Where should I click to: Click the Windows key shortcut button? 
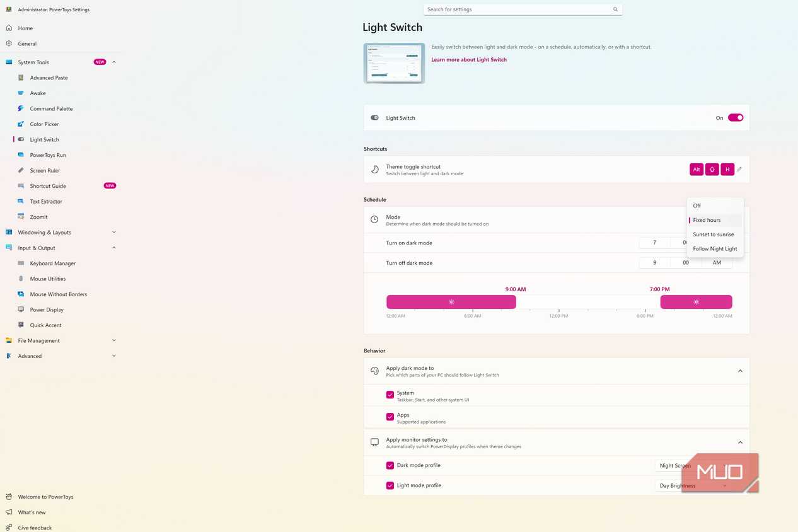point(712,169)
